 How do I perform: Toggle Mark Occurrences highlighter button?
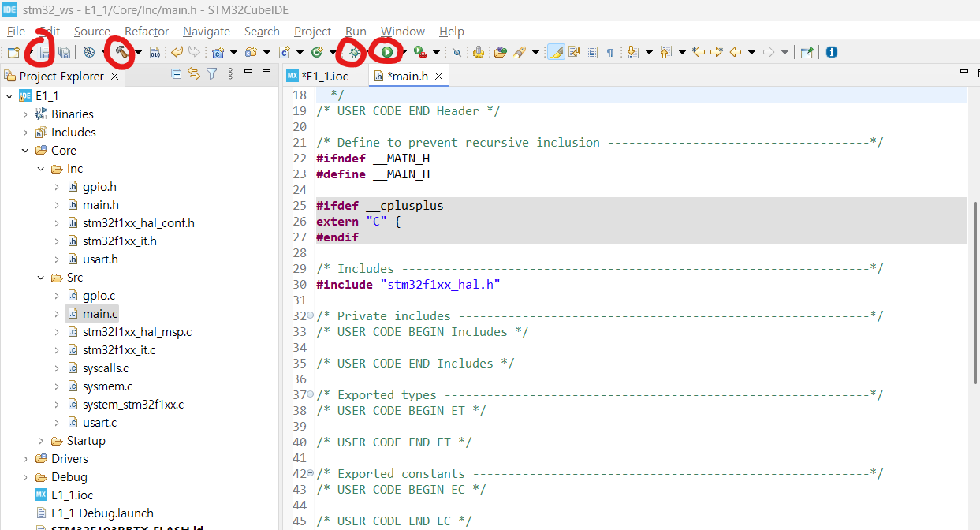tap(556, 52)
